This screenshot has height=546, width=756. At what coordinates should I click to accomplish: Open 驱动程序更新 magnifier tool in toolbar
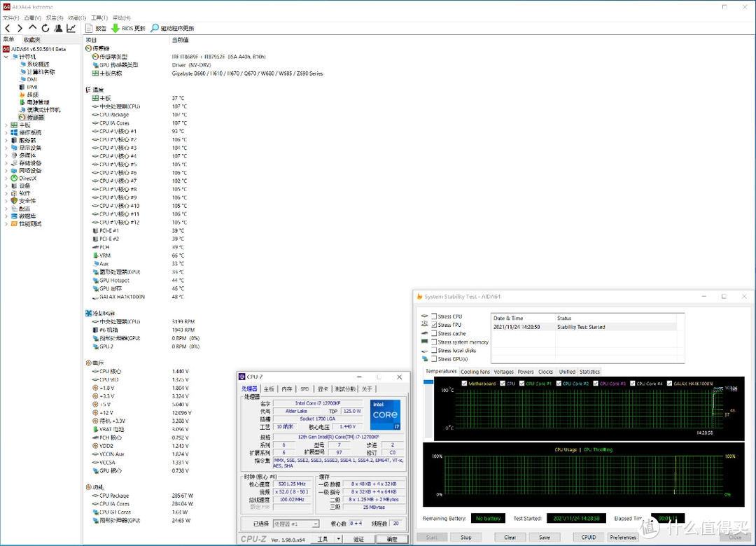click(x=155, y=28)
